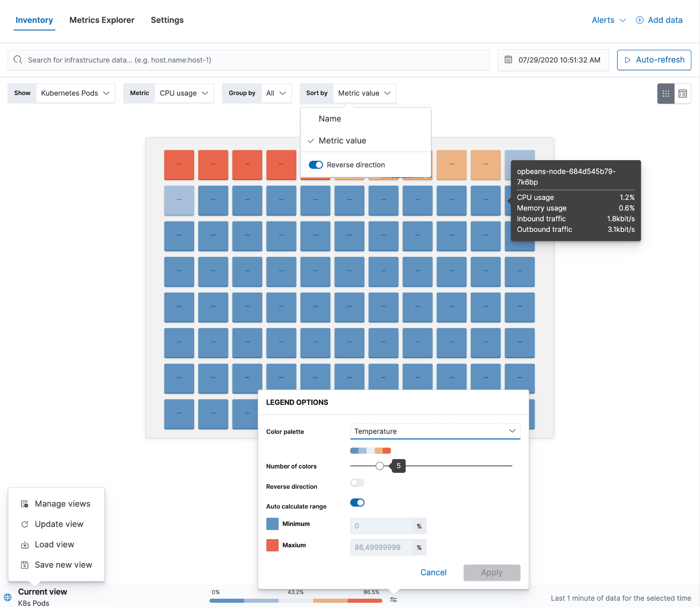Open legend options sliders icon
The image size is (700, 609).
tap(393, 600)
